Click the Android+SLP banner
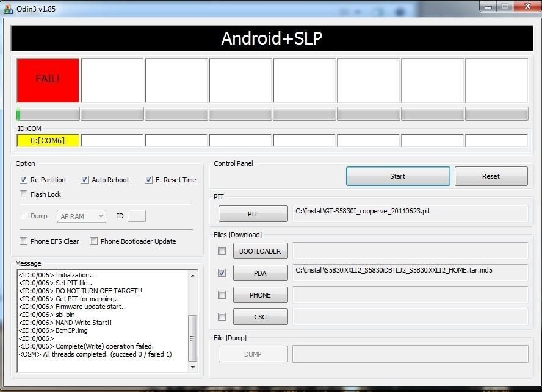Viewport: 542px width, 392px height. pos(272,38)
